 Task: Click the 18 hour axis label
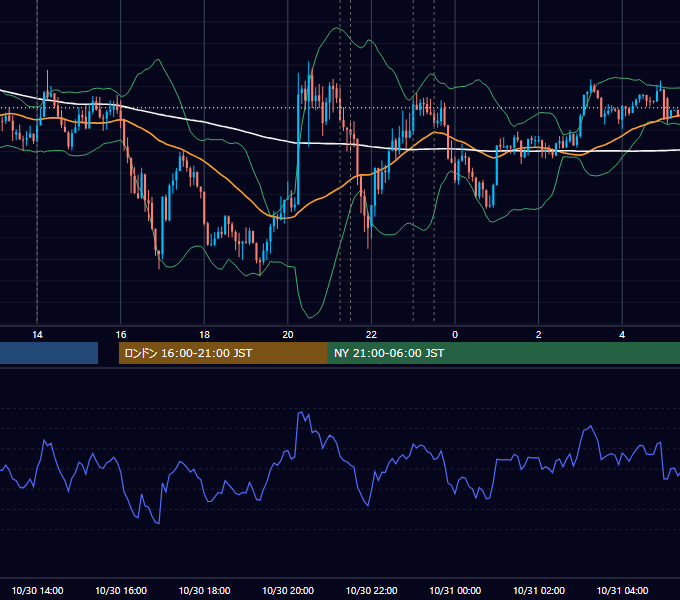point(204,335)
